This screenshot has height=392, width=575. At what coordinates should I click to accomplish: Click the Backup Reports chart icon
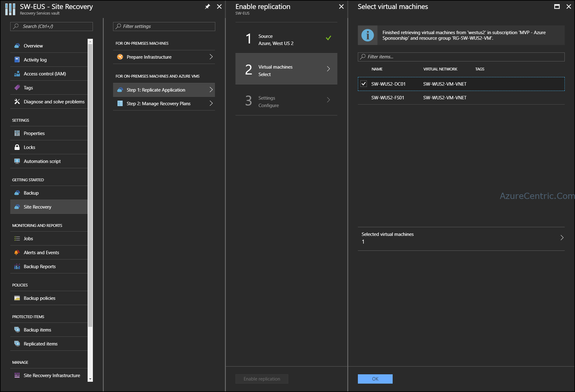pyautogui.click(x=17, y=266)
